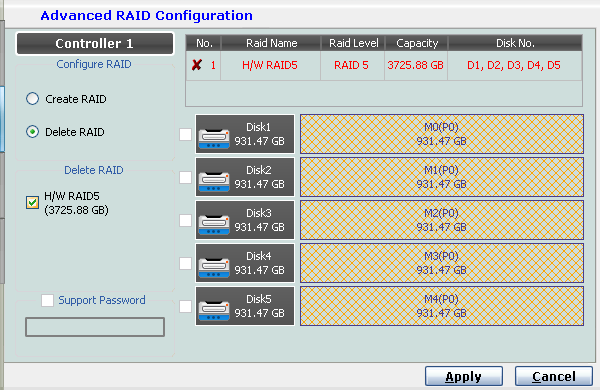Click the "Raid Level" column header
The height and width of the screenshot is (390, 600).
pyautogui.click(x=353, y=43)
